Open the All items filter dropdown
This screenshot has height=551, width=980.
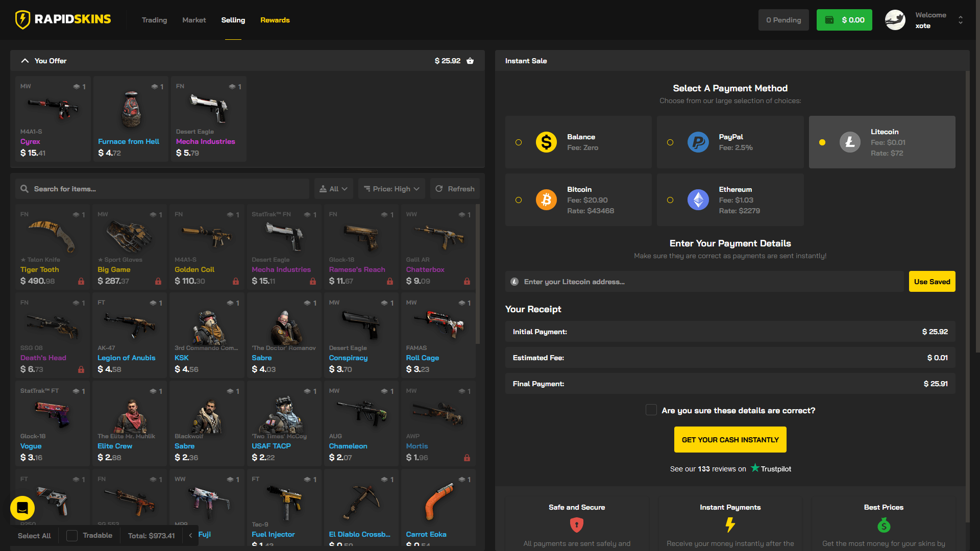tap(333, 189)
